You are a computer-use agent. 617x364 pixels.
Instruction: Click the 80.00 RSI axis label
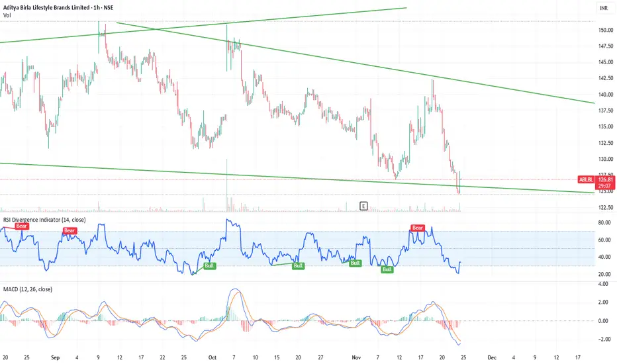[604, 223]
